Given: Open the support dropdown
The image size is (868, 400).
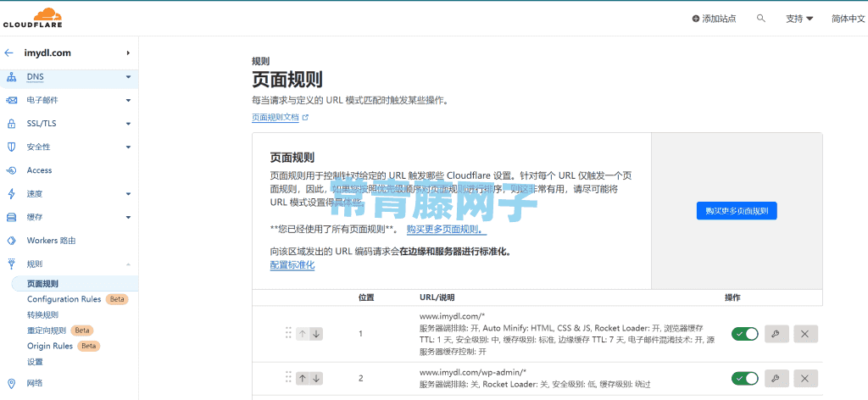Looking at the screenshot, I should pos(799,19).
